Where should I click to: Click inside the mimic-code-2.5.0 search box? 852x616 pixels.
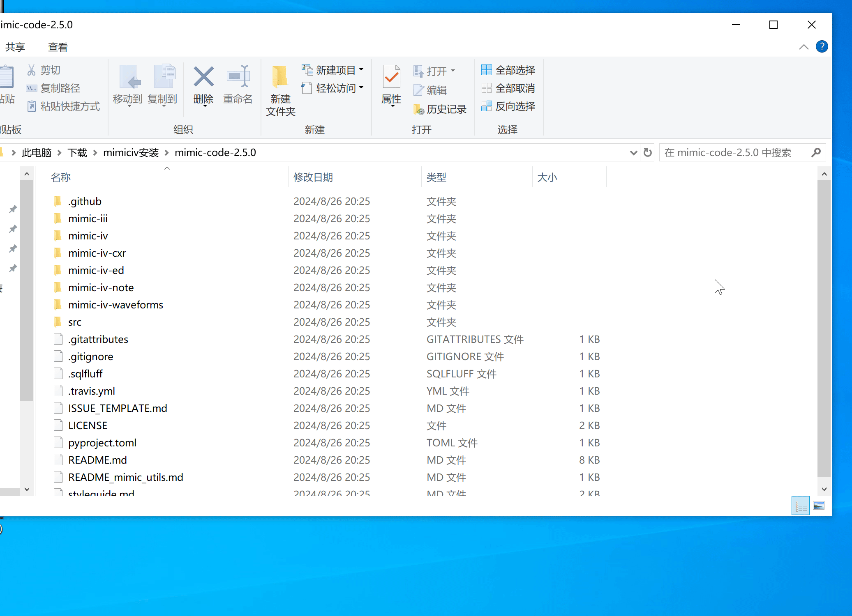(732, 153)
